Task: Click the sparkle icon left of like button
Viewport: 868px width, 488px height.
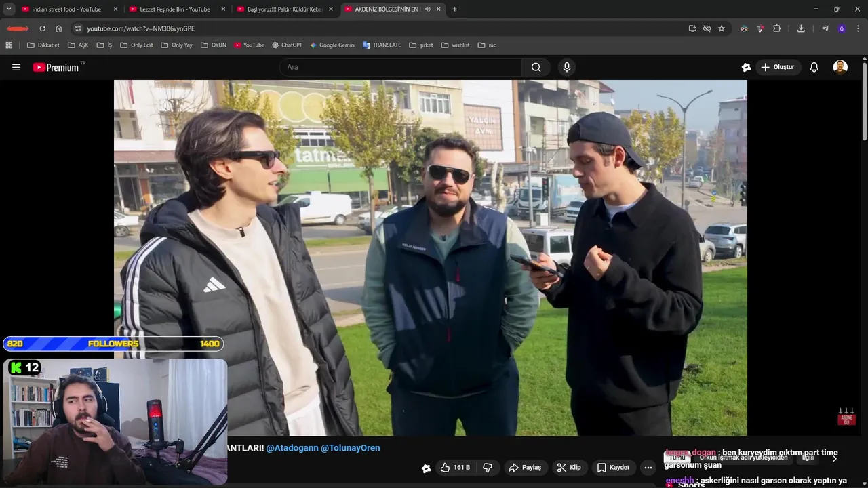Action: coord(426,468)
